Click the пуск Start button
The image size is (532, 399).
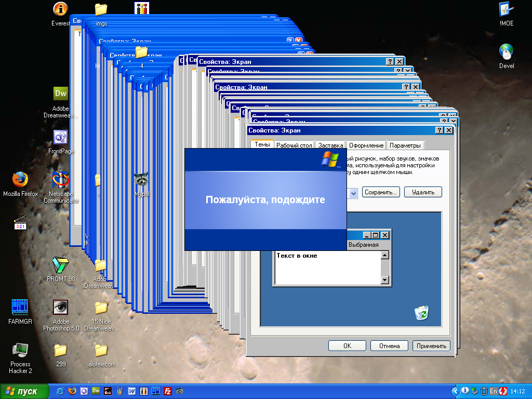click(x=24, y=391)
